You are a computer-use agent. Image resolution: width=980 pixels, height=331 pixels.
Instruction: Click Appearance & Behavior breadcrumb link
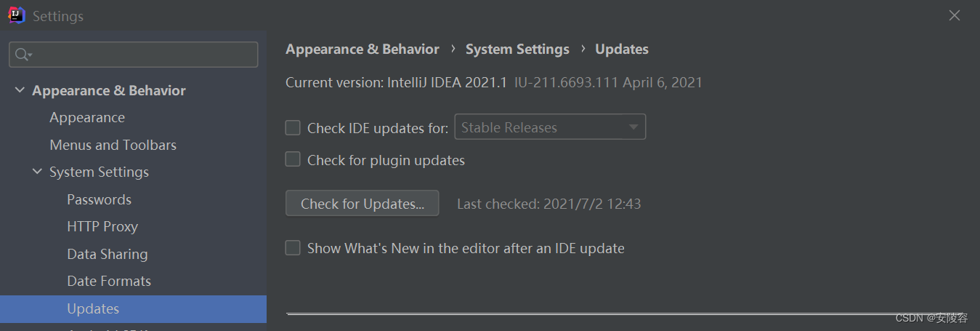363,49
